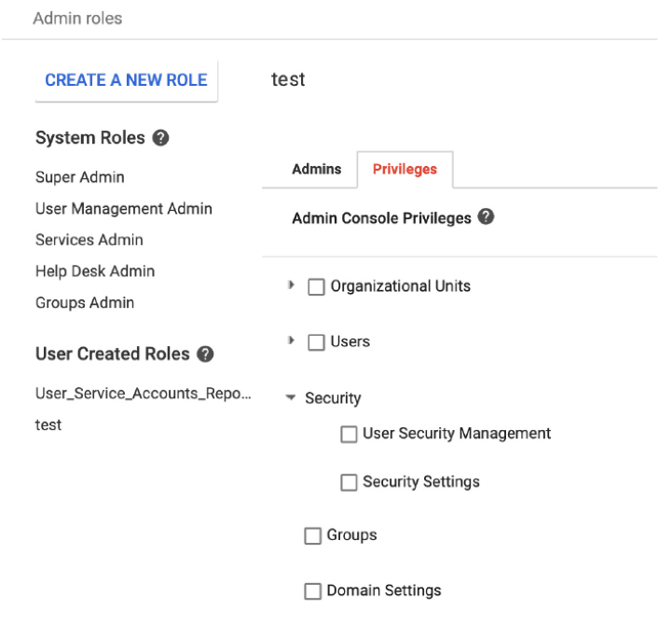Switch to the Admins tab
672x624 pixels.
[x=316, y=170]
